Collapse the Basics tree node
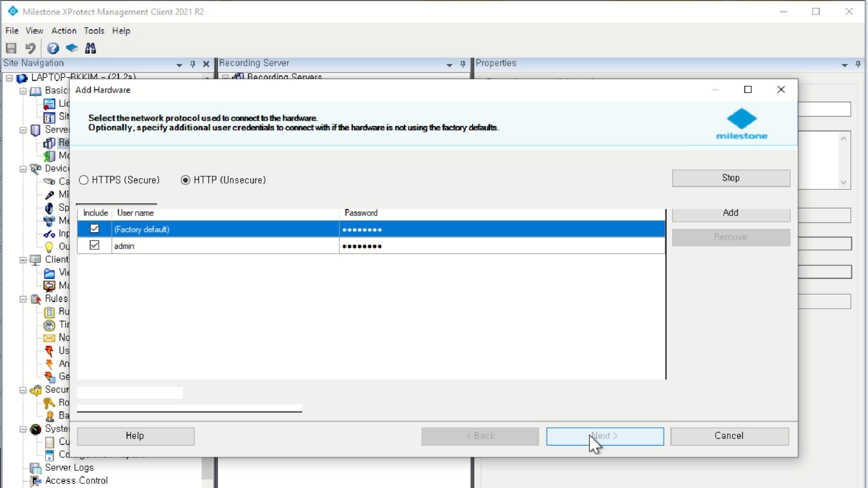This screenshot has width=868, height=488. click(x=23, y=91)
